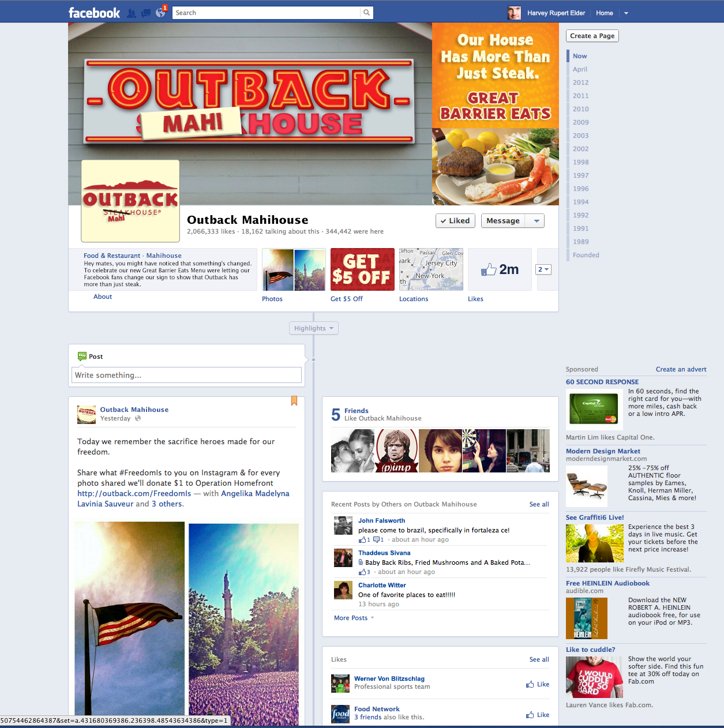Open Modern Design Market ad link

coord(603,451)
